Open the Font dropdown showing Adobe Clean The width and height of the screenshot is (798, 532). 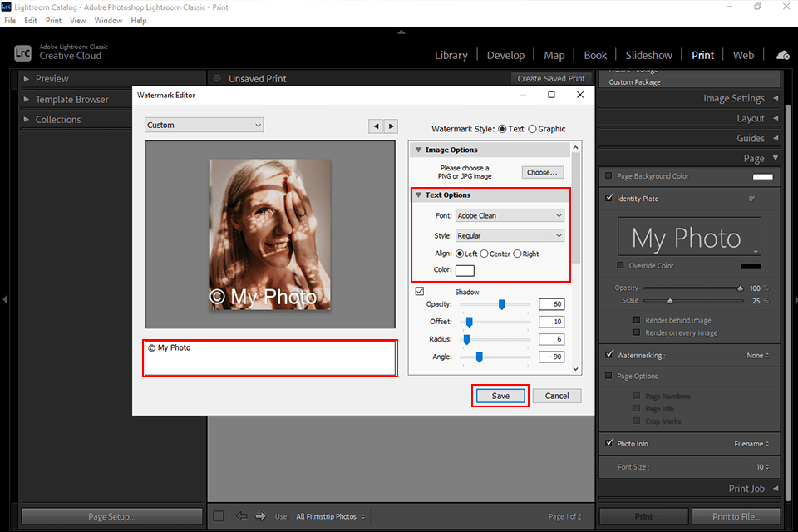click(510, 215)
